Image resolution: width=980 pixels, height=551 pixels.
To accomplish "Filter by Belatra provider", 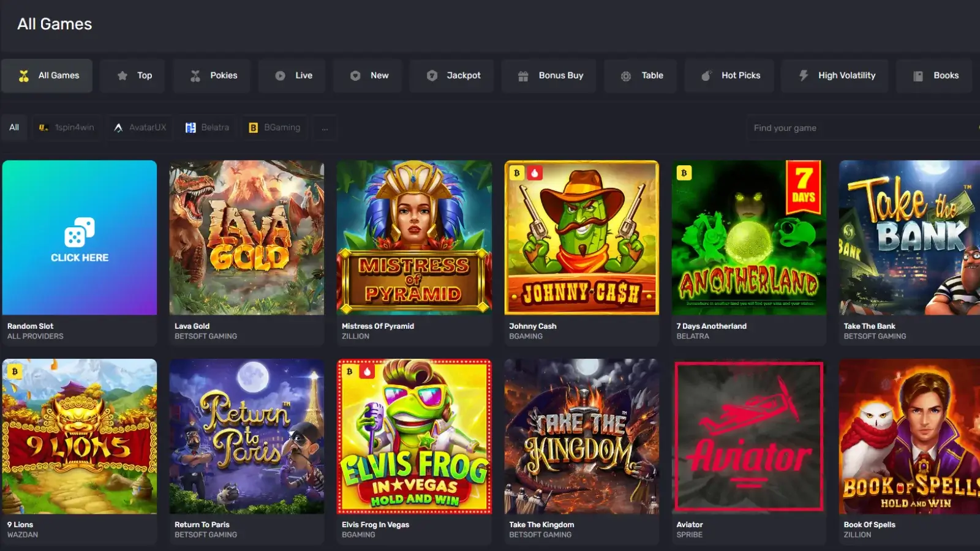I will click(x=207, y=127).
